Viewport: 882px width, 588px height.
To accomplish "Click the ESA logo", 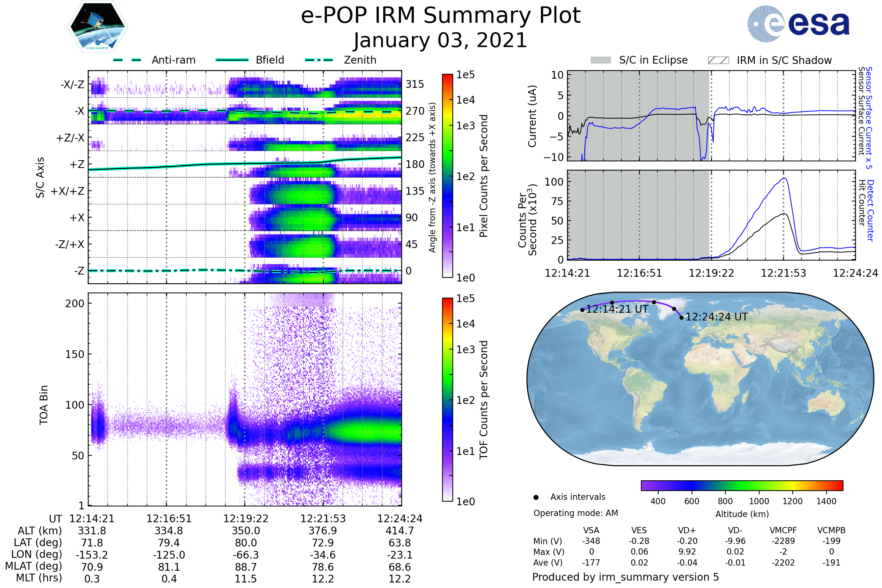I will 798,24.
